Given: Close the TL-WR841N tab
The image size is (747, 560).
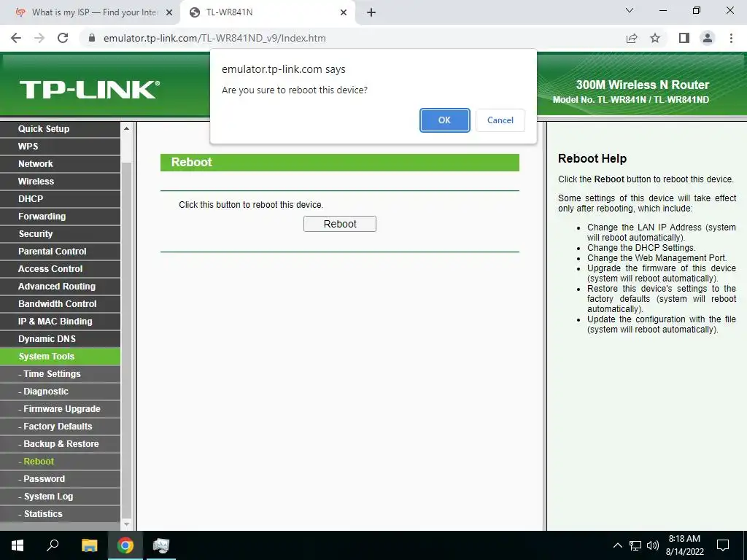Looking at the screenshot, I should [344, 13].
